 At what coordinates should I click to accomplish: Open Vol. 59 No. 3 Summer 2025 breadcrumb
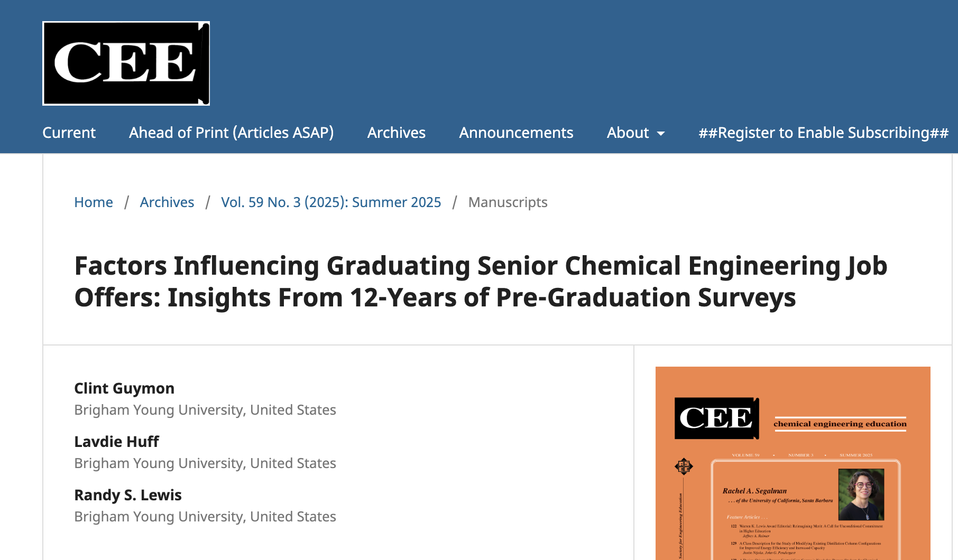[331, 202]
